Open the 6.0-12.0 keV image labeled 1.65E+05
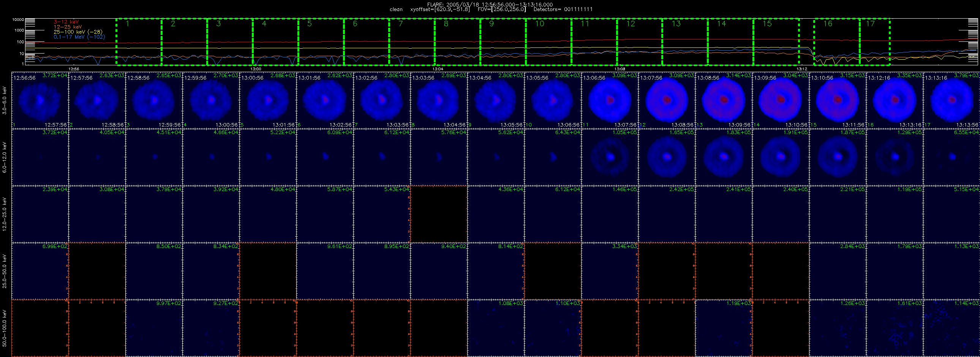The width and height of the screenshot is (980, 357). [x=667, y=157]
